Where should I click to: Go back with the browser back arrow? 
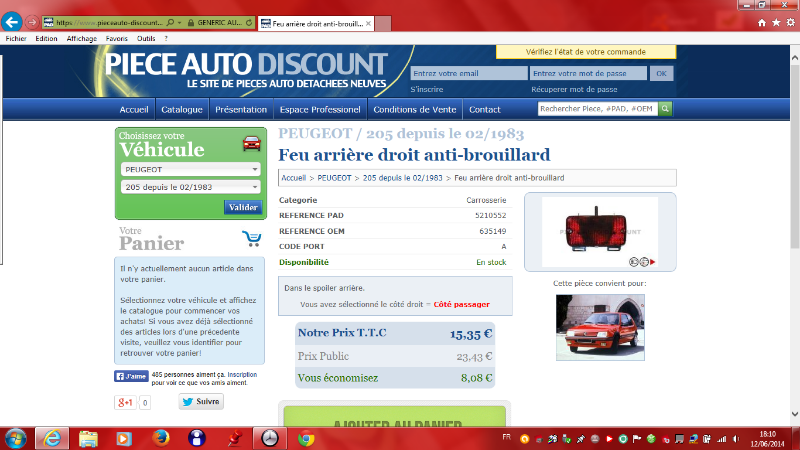click(x=11, y=22)
